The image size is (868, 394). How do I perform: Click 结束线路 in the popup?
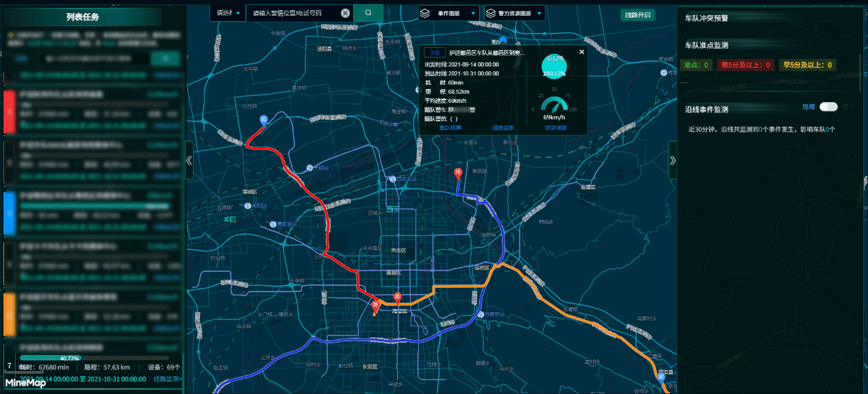[x=555, y=128]
